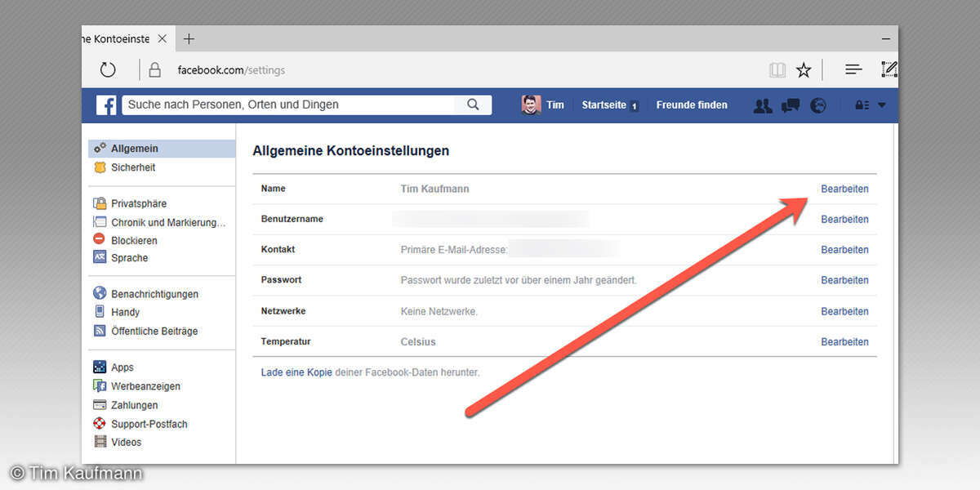Viewport: 980px width, 490px height.
Task: Click the Chronik und Markierung icon
Action: pos(100,222)
